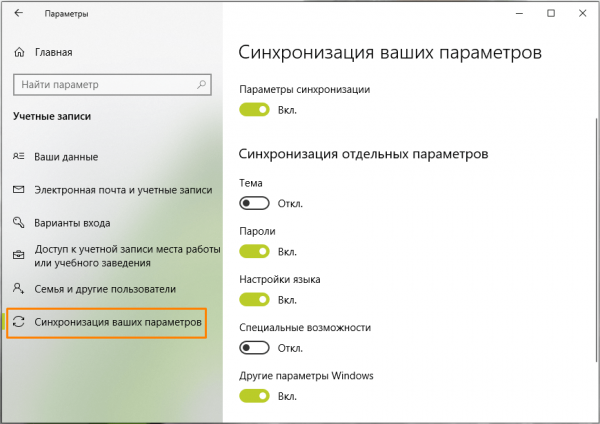Click the envelope icon for email accounts
This screenshot has width=600, height=424.
pos(19,189)
